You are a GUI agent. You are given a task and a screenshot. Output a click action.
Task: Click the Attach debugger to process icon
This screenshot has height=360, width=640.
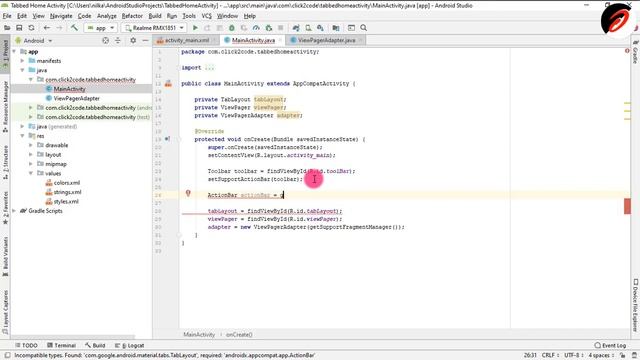click(x=269, y=28)
